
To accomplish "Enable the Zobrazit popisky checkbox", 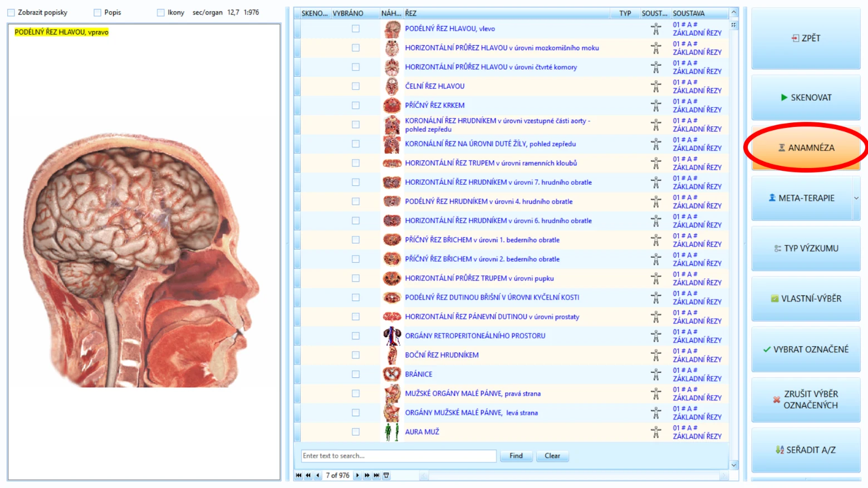I will tap(11, 12).
